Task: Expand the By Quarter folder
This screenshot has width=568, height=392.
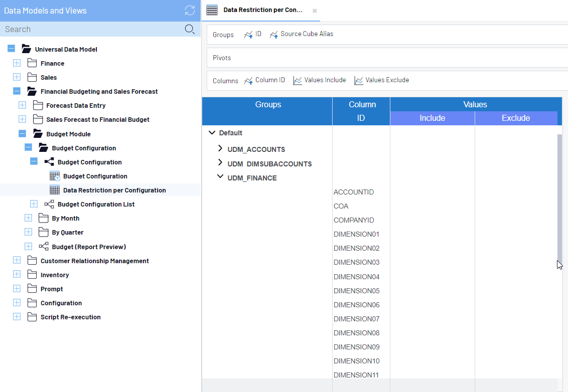Action: (28, 232)
